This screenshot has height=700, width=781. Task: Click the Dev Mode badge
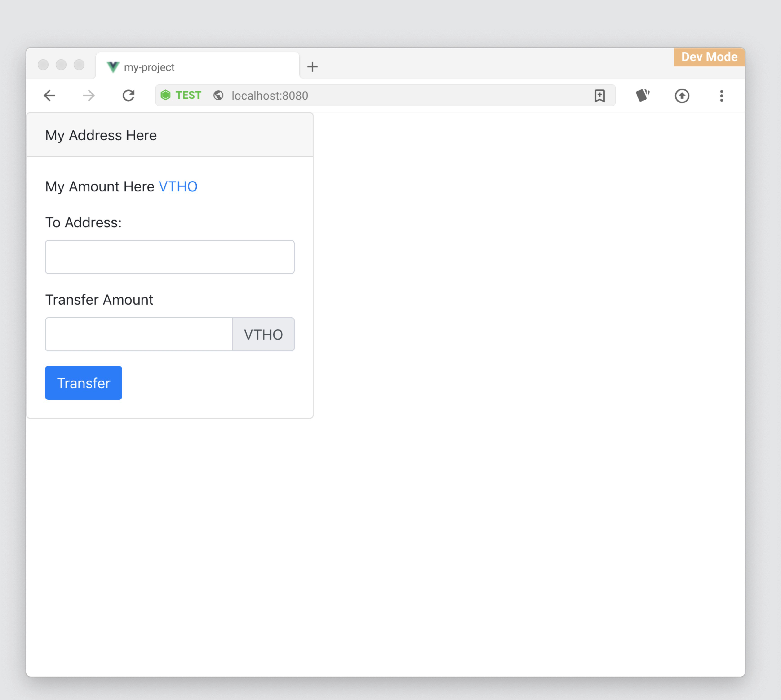coord(709,57)
